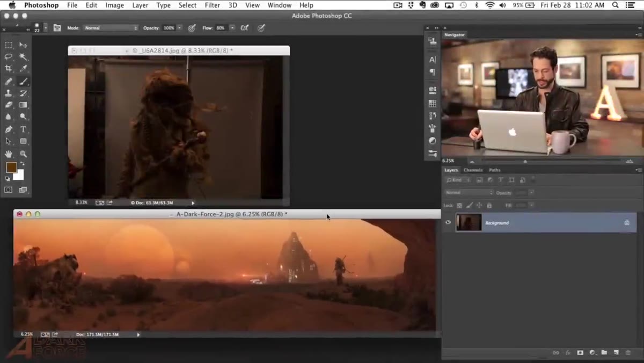Viewport: 644px width, 363px height.
Task: Select the Rectangular Marquee tool
Action: point(9,45)
